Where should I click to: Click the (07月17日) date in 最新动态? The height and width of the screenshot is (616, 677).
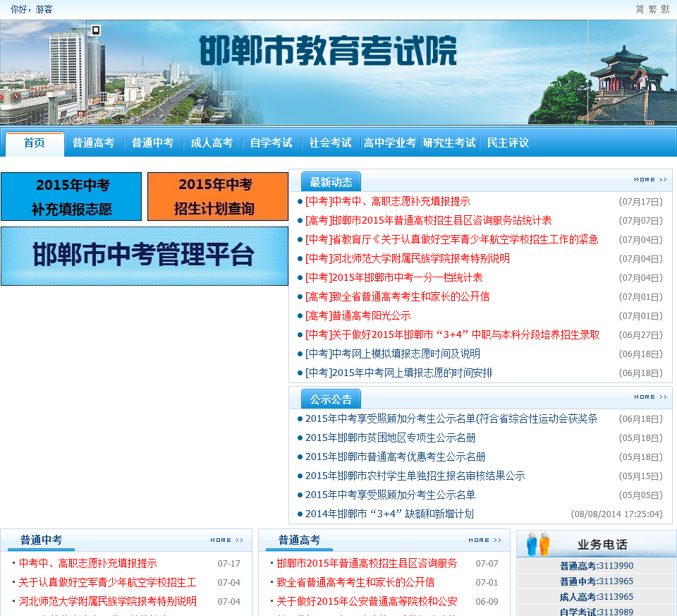[641, 202]
